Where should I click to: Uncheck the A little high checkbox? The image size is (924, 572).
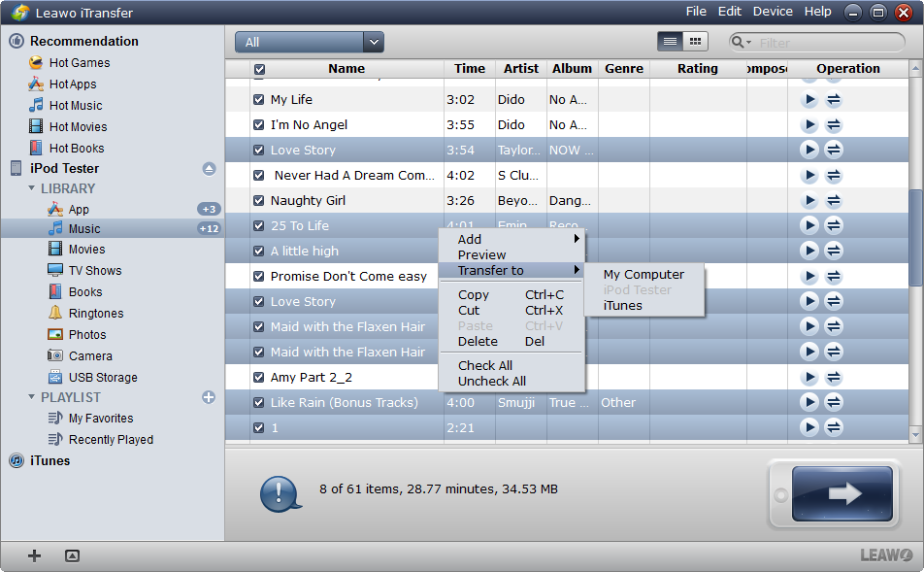(x=258, y=252)
